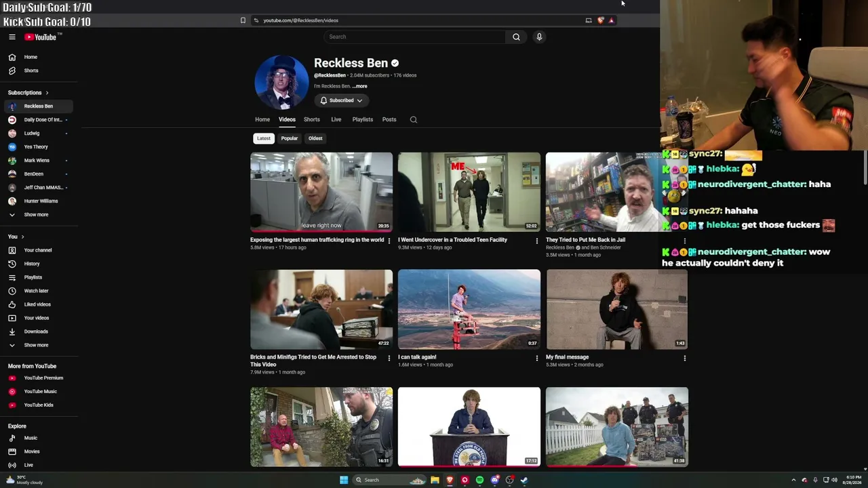Switch to the channel Videos tab
The width and height of the screenshot is (868, 488).
(287, 119)
